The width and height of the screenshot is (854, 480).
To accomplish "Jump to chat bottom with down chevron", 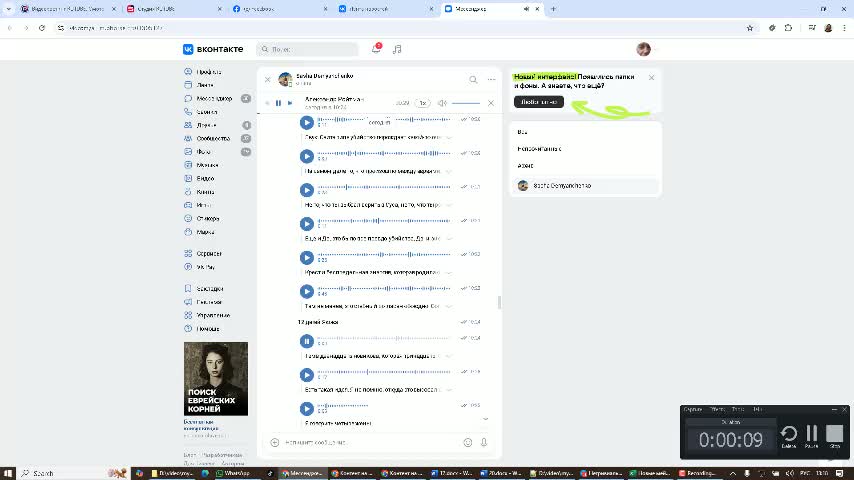I will coord(485,419).
